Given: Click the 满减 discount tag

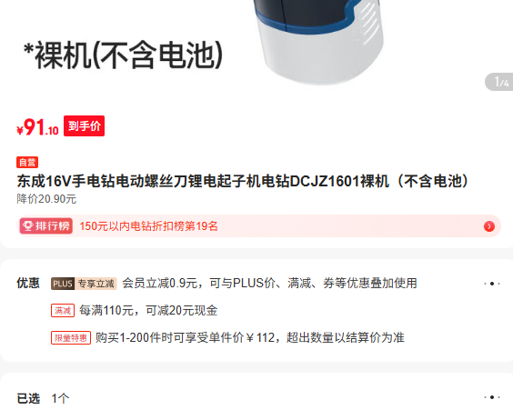Looking at the screenshot, I should 63,310.
